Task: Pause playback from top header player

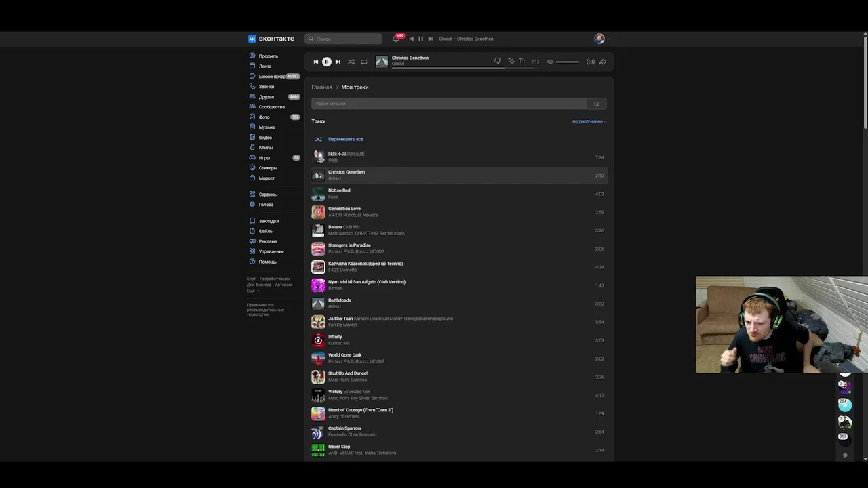Action: click(x=420, y=39)
